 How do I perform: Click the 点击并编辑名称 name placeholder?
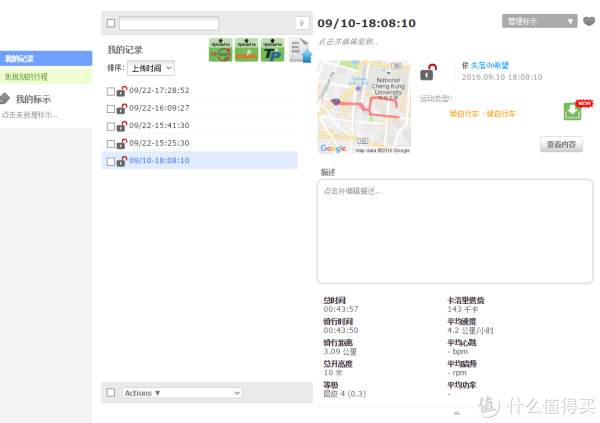[x=348, y=42]
